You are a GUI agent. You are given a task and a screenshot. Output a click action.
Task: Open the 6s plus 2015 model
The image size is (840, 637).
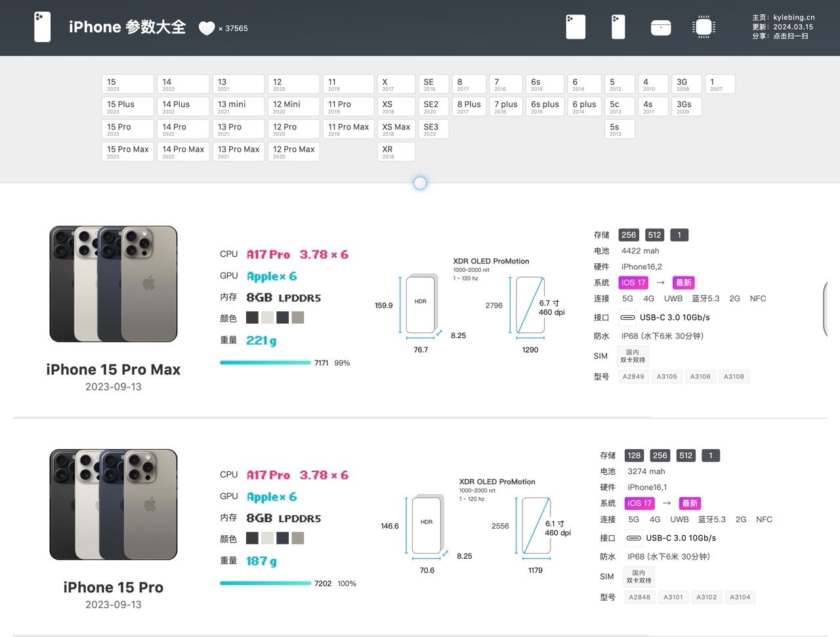coord(545,107)
